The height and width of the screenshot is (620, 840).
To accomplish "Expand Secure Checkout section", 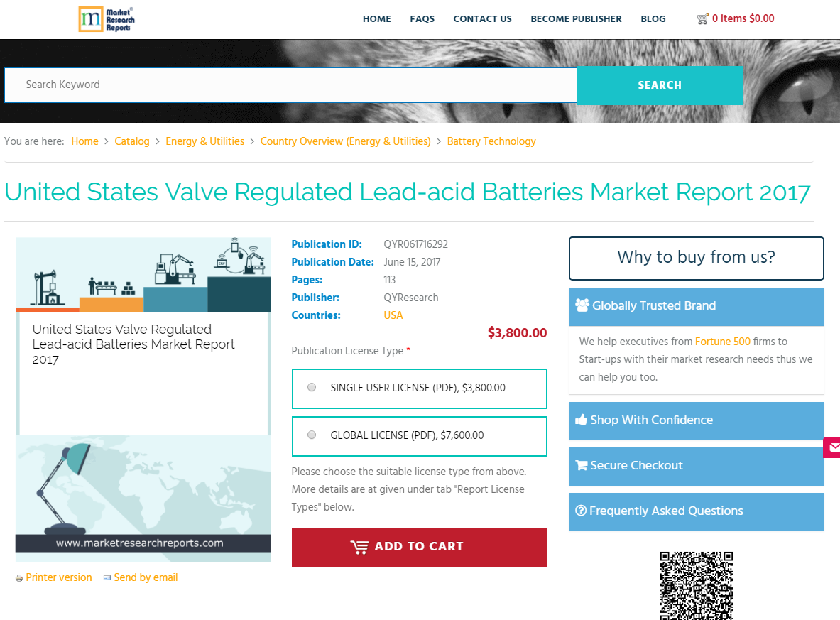I will (x=696, y=467).
